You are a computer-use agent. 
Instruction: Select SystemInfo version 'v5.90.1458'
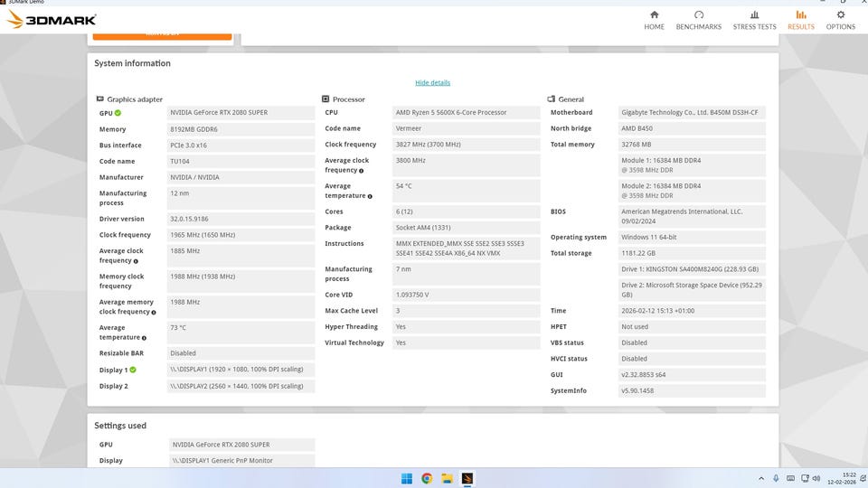pos(692,391)
